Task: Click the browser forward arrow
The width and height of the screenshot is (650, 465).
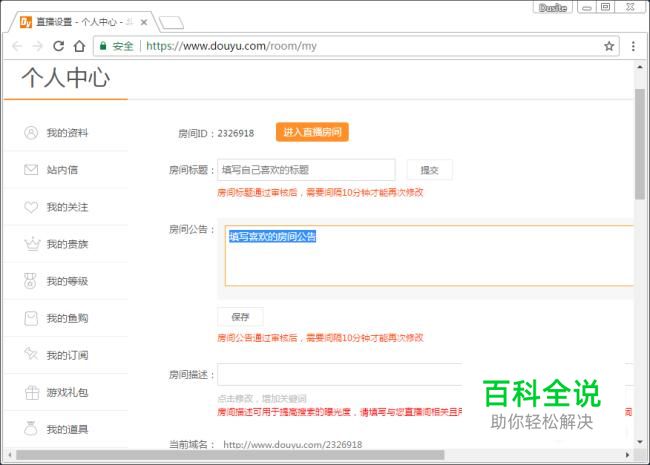Action: coord(38,46)
